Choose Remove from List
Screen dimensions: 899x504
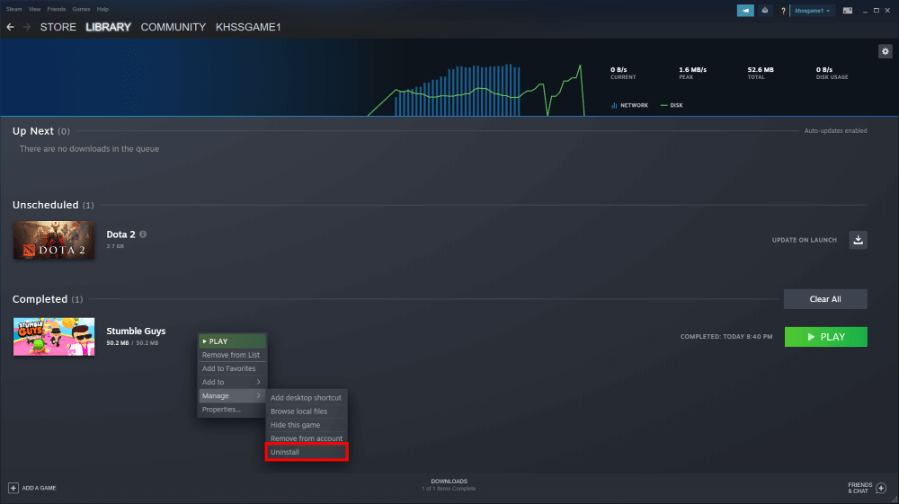click(x=232, y=355)
